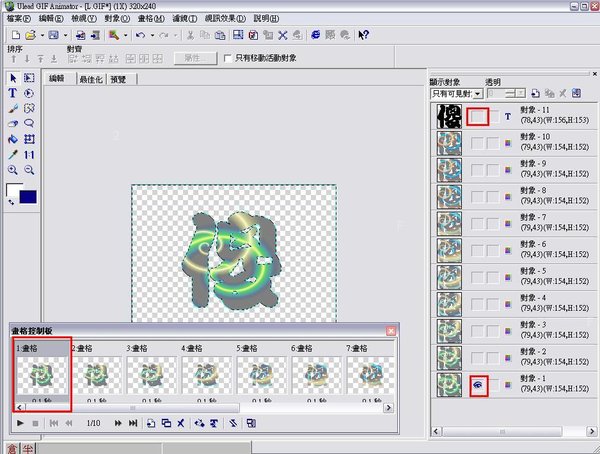The image size is (600, 454).
Task: Expand the Undo history dropdown arrow
Action: (x=152, y=35)
